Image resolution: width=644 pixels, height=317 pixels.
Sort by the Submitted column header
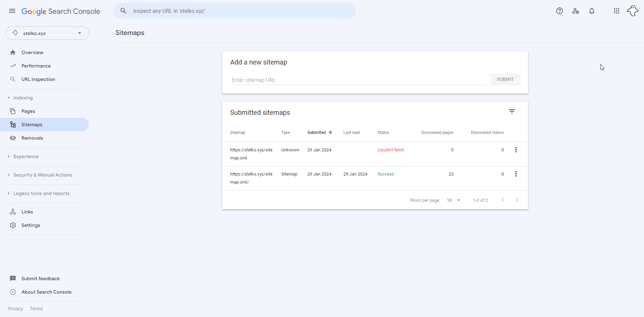316,133
